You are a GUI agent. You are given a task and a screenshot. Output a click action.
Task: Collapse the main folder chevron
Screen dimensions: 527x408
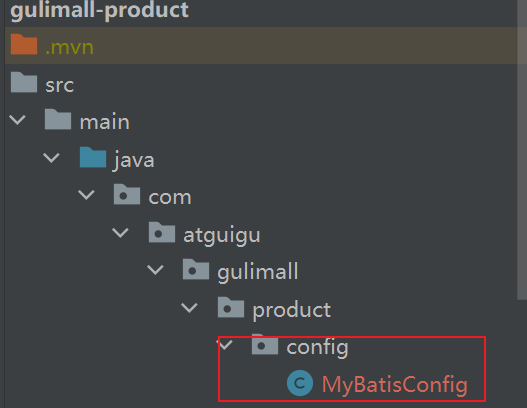(17, 120)
